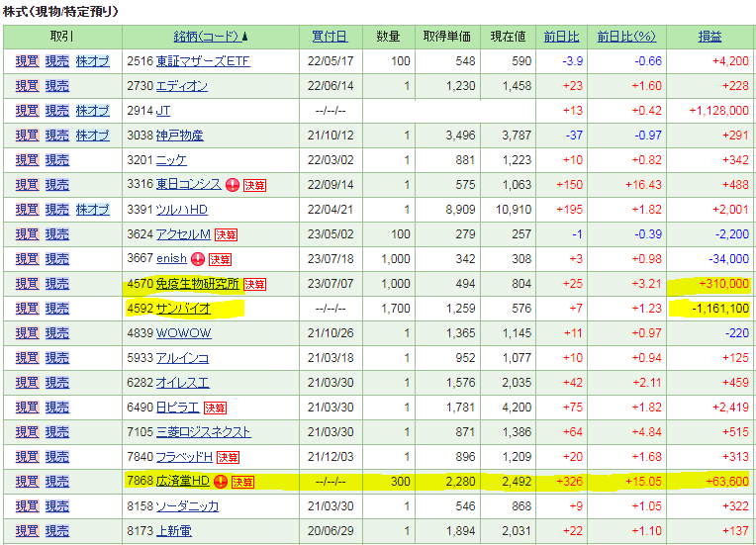The width and height of the screenshot is (756, 545).
Task: Click 現売 for 3316 東日コンシス
Action: (x=56, y=185)
